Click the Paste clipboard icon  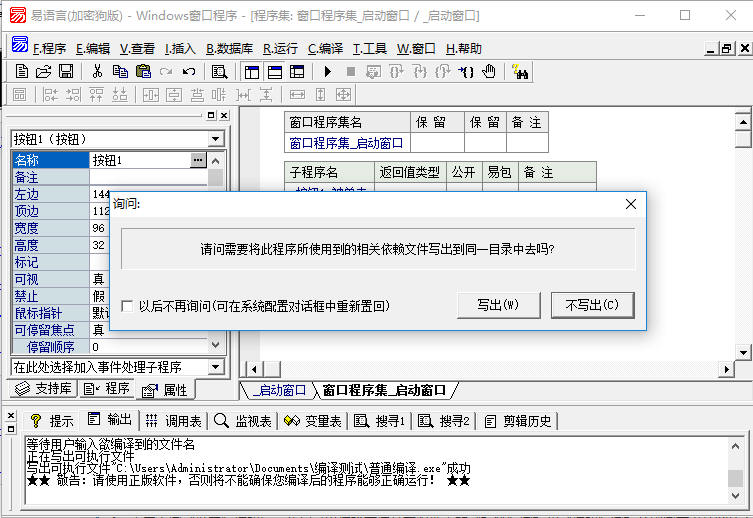pos(143,71)
